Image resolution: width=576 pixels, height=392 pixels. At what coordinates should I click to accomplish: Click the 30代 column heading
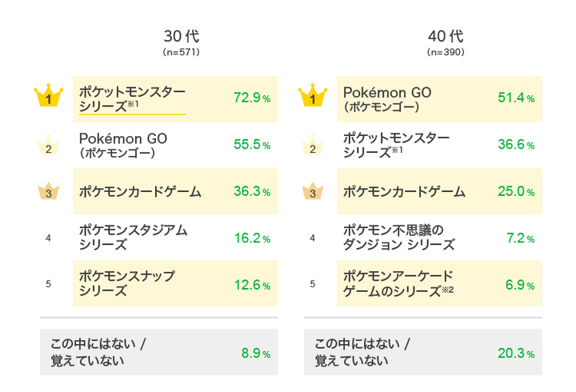(180, 37)
